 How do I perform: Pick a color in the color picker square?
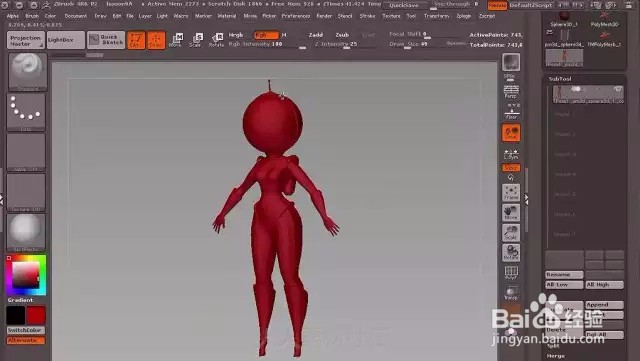pyautogui.click(x=25, y=274)
